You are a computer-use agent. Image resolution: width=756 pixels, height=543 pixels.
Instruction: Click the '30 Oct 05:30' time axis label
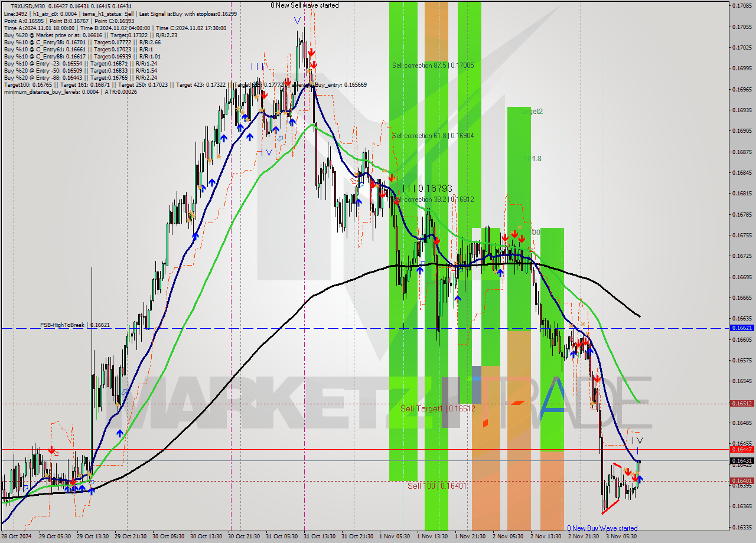[x=168, y=537]
